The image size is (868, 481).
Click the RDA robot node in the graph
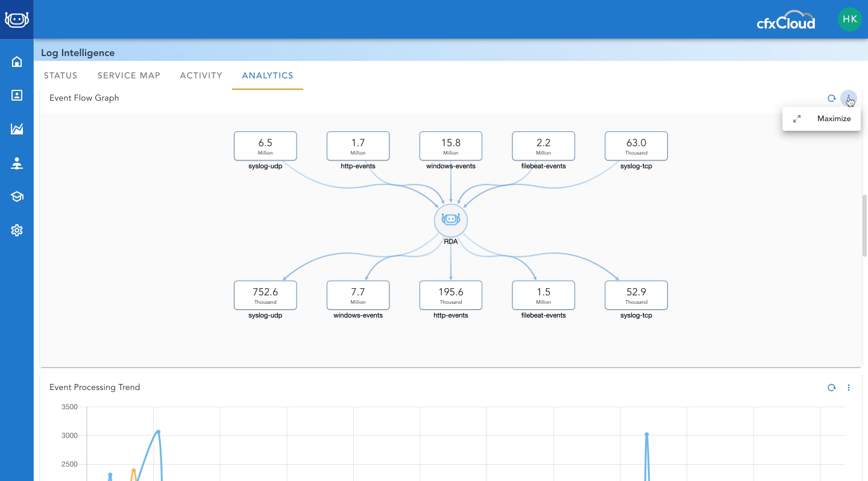point(451,221)
